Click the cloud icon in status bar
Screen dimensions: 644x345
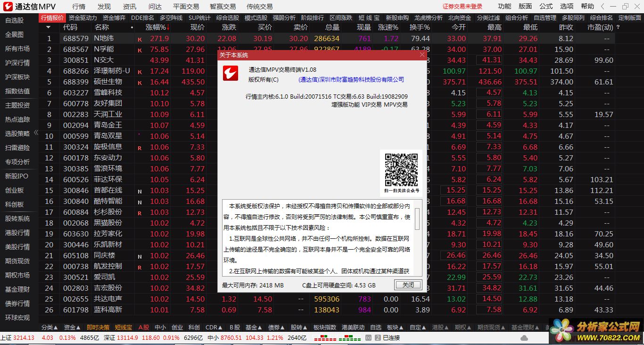point(524,338)
